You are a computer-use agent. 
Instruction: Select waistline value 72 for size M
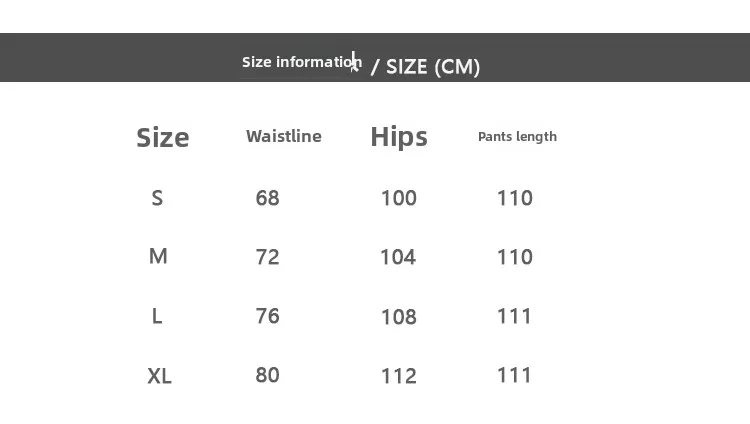point(268,257)
